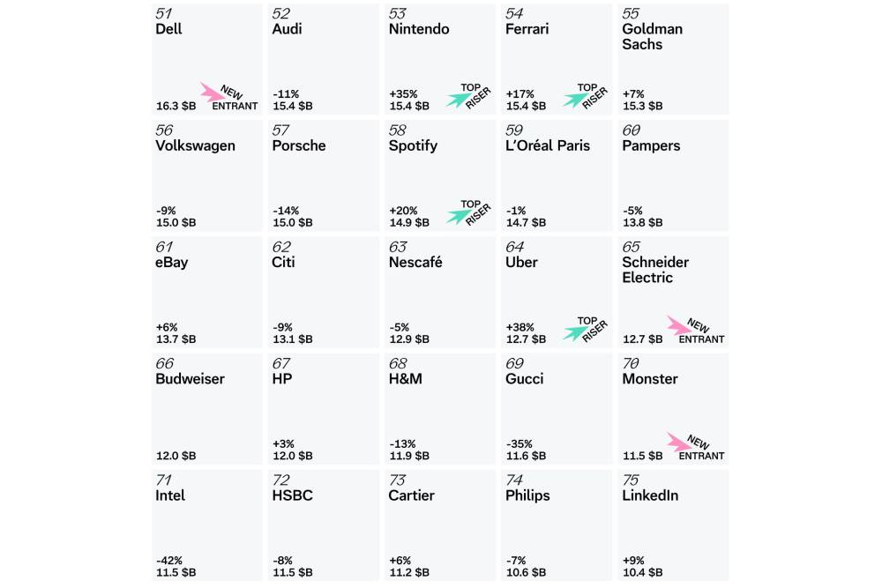Click the eBay brand name
The image size is (882, 588).
tap(171, 262)
